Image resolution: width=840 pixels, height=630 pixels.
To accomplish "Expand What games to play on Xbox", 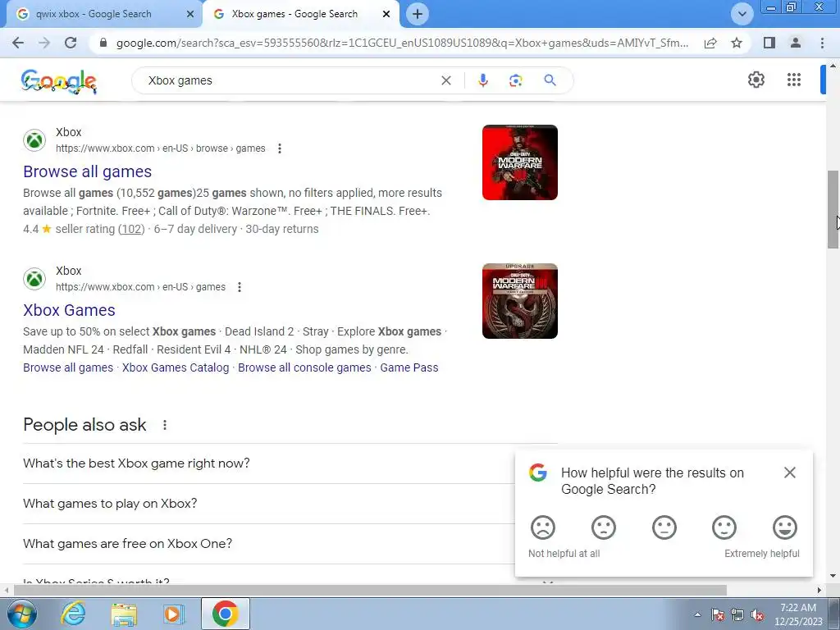I will coord(268,504).
